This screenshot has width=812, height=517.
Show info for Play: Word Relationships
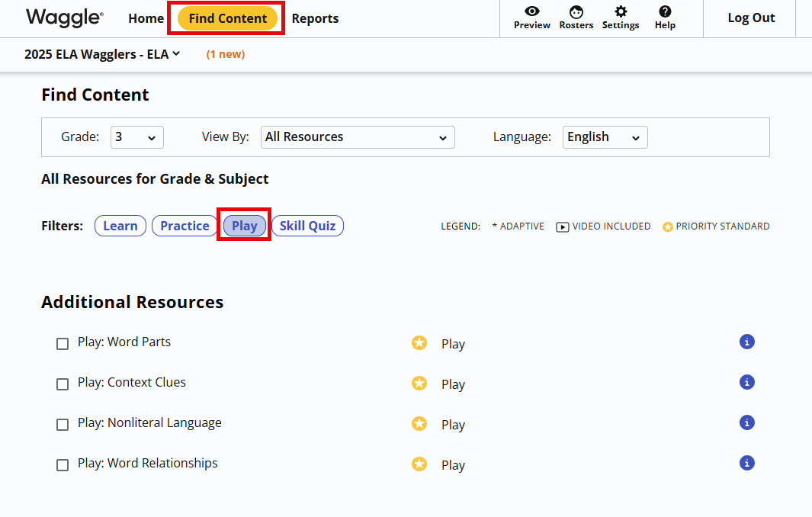click(x=746, y=463)
